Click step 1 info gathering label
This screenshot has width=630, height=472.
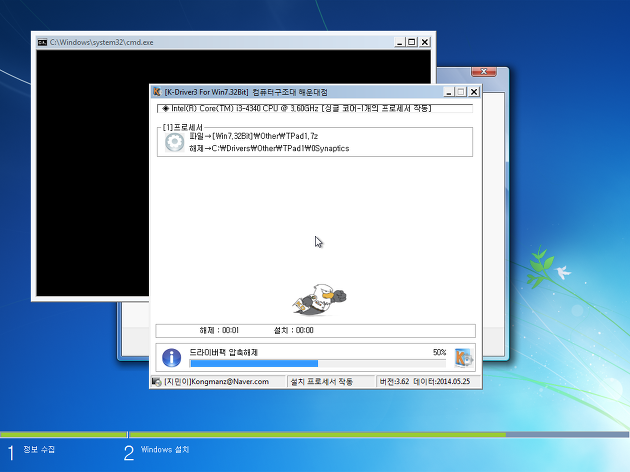click(39, 449)
